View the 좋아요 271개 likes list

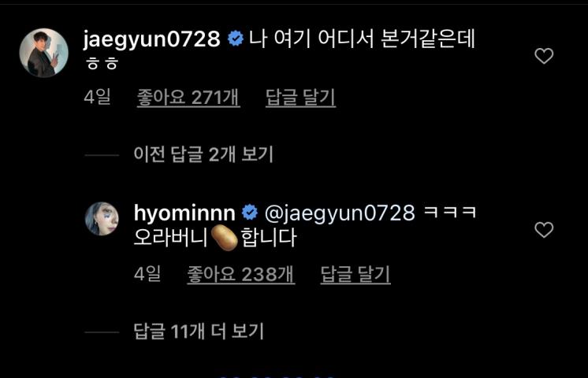pos(188,98)
